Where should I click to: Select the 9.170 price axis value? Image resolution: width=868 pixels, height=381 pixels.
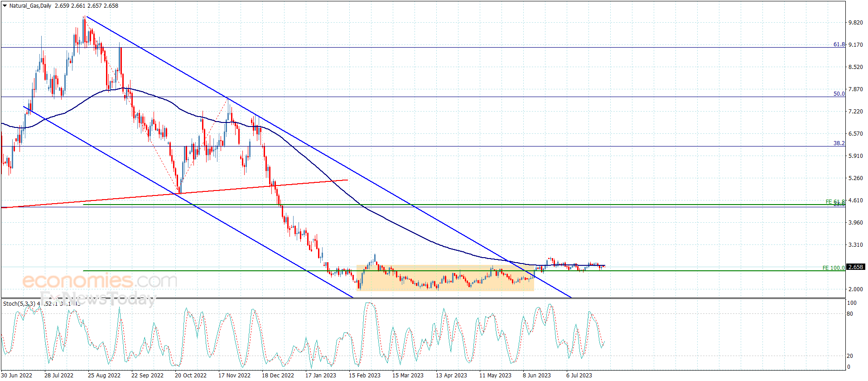856,45
